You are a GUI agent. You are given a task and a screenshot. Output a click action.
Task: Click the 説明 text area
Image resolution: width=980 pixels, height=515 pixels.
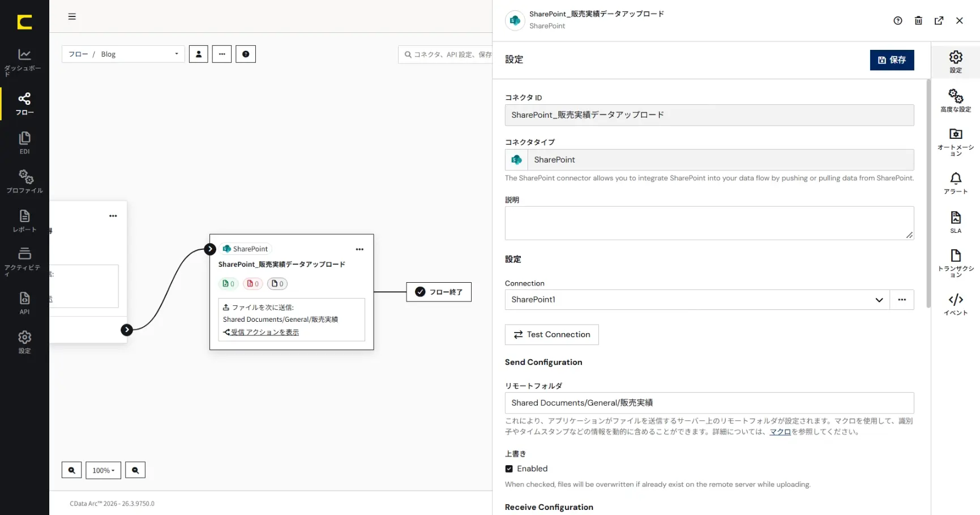pos(709,223)
